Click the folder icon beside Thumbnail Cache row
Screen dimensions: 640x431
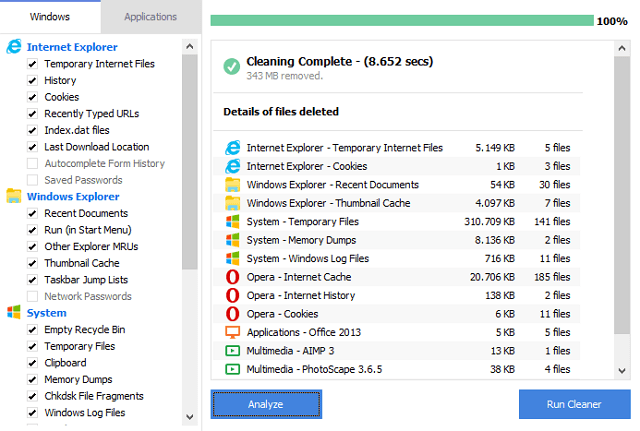233,203
